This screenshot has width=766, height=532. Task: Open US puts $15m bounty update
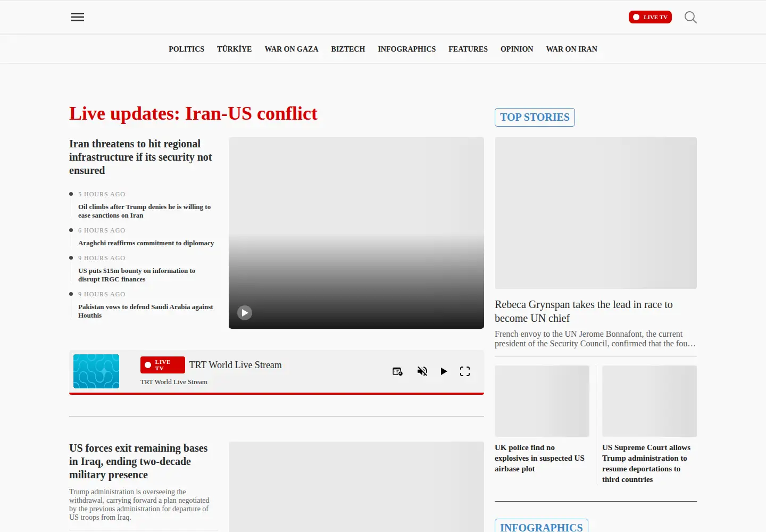point(137,275)
